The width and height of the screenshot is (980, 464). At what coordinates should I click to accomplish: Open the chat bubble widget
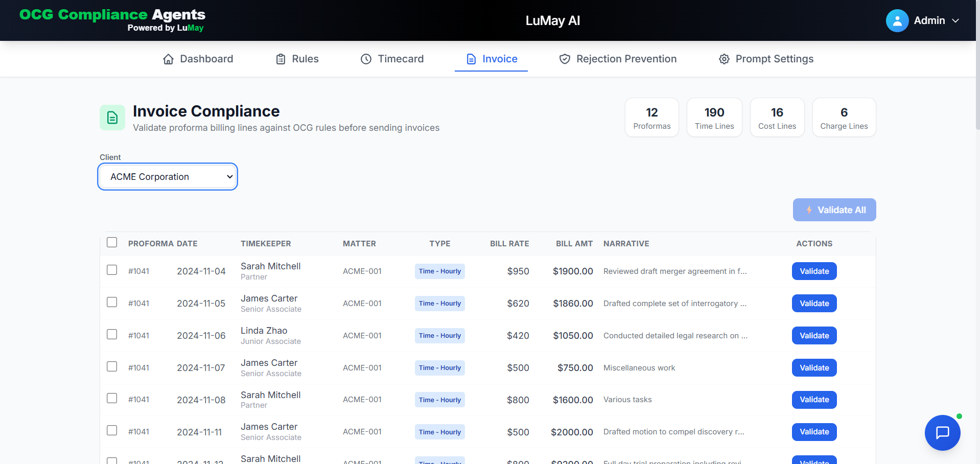coord(942,432)
